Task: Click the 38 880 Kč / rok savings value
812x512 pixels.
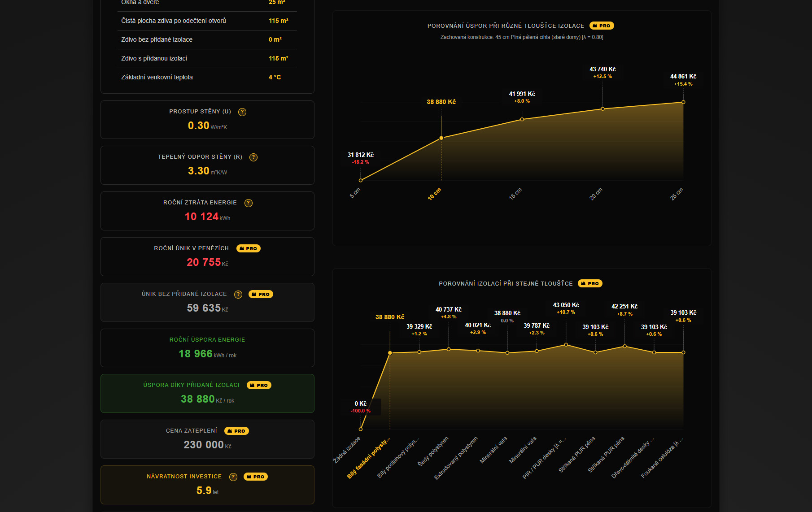Action: coord(207,399)
